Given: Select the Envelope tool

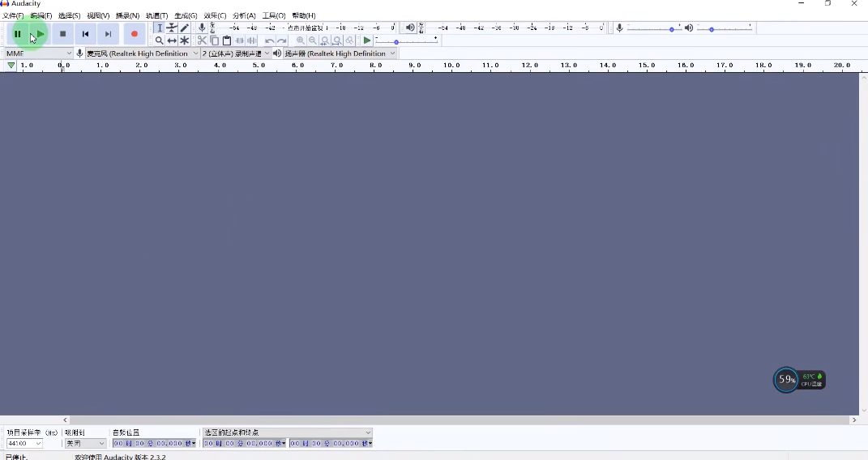Looking at the screenshot, I should pyautogui.click(x=172, y=28).
